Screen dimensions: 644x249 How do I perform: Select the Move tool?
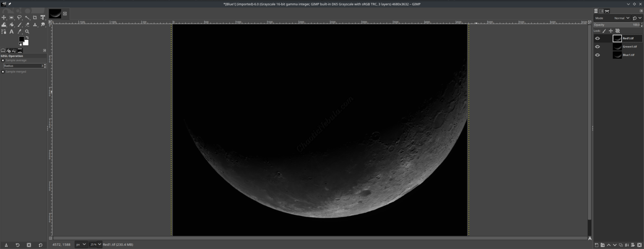click(x=4, y=17)
